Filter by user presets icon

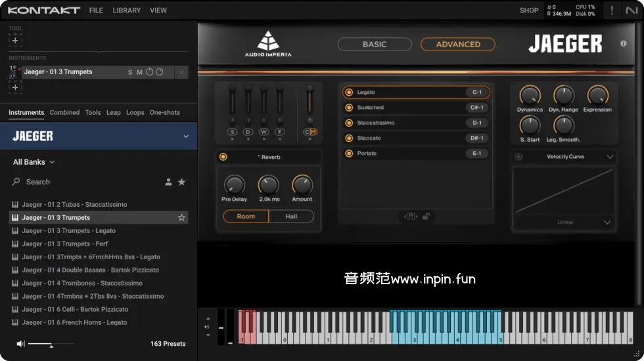click(168, 182)
